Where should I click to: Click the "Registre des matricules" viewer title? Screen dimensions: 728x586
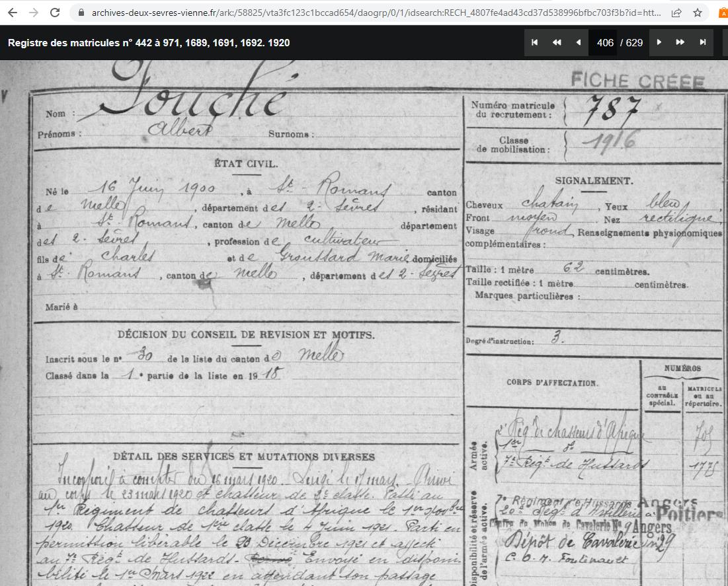[149, 43]
